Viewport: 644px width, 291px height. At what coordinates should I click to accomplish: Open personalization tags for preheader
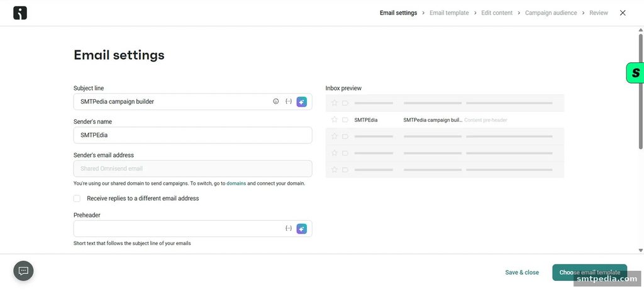click(289, 229)
